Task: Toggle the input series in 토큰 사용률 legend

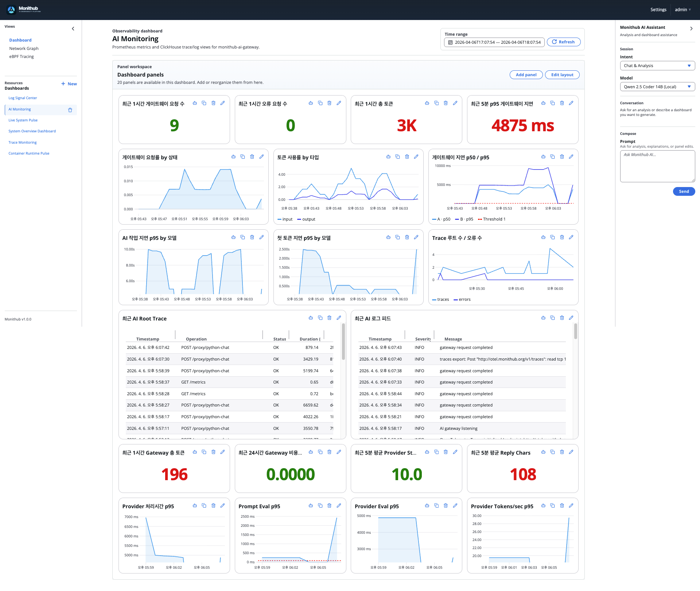Action: [285, 219]
